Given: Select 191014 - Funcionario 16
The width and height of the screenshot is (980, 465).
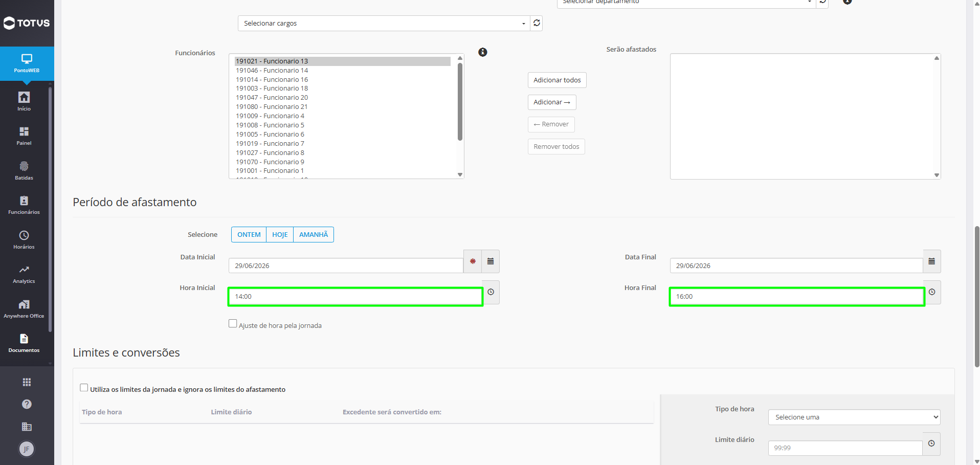Looking at the screenshot, I should point(342,80).
